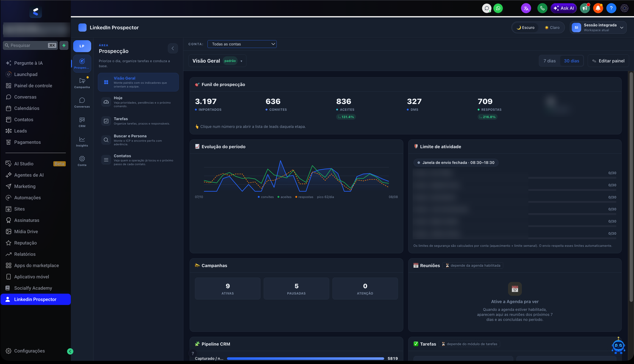This screenshot has width=634, height=364.
Task: Open the Visão Geral padrão dashboard dropdown
Action: click(217, 61)
